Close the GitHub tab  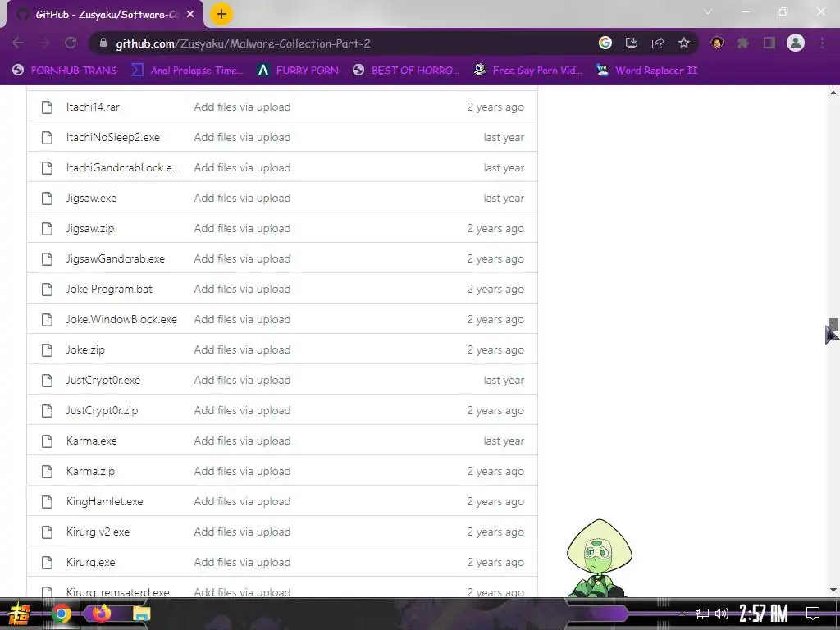tap(190, 15)
